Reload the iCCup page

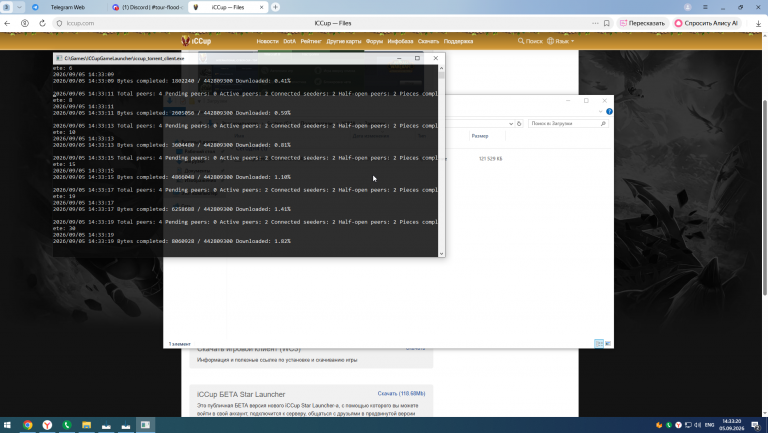coord(42,23)
